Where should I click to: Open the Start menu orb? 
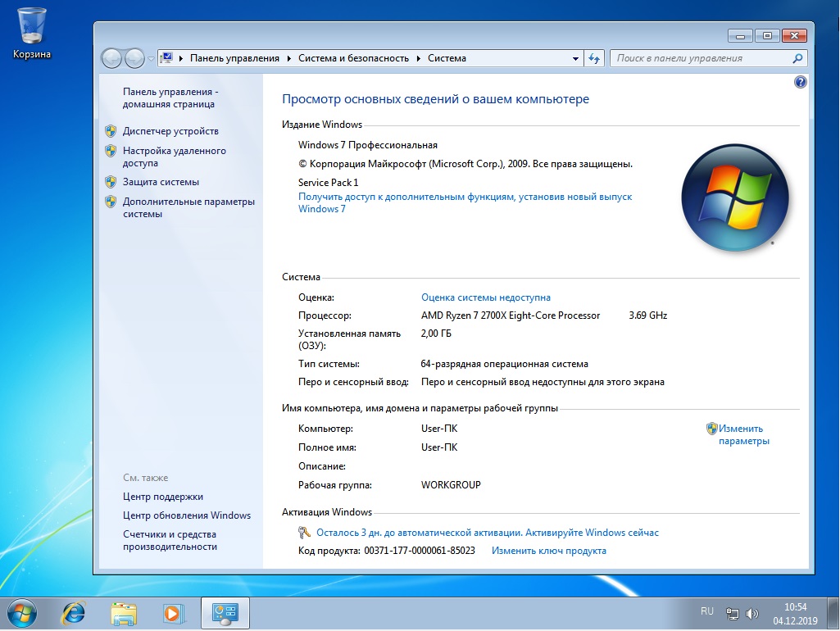(21, 613)
